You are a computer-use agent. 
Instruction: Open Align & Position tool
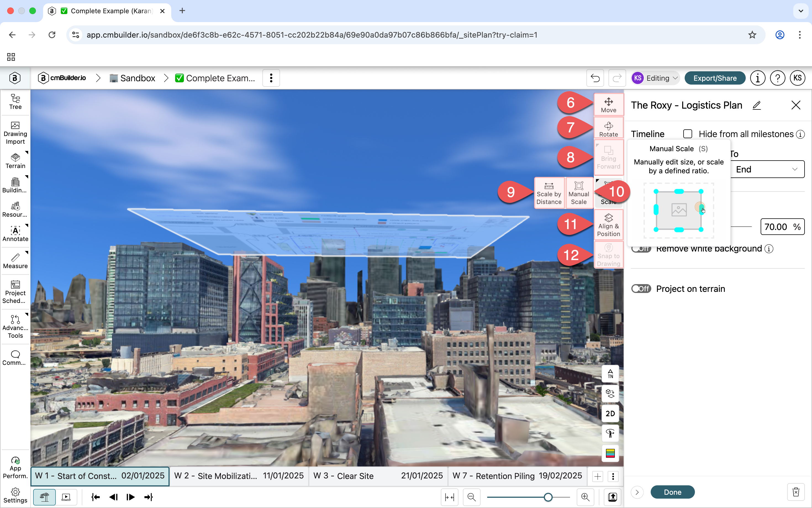(608, 225)
